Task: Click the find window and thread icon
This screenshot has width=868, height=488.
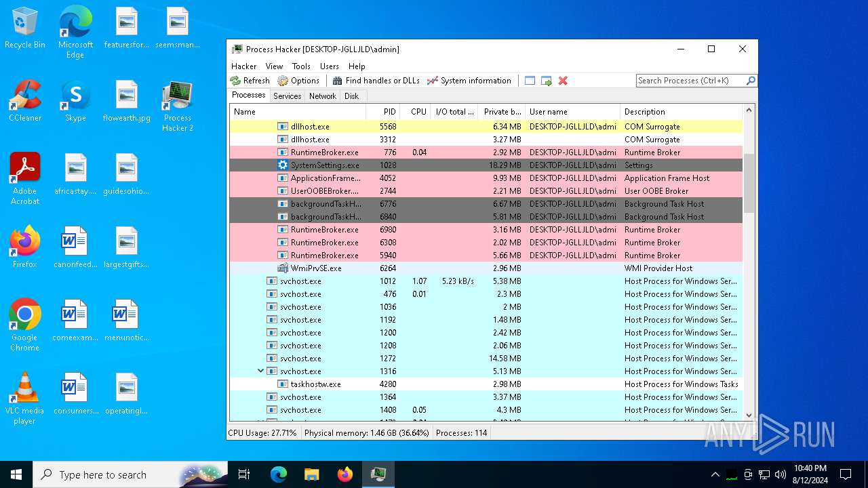Action: [547, 81]
